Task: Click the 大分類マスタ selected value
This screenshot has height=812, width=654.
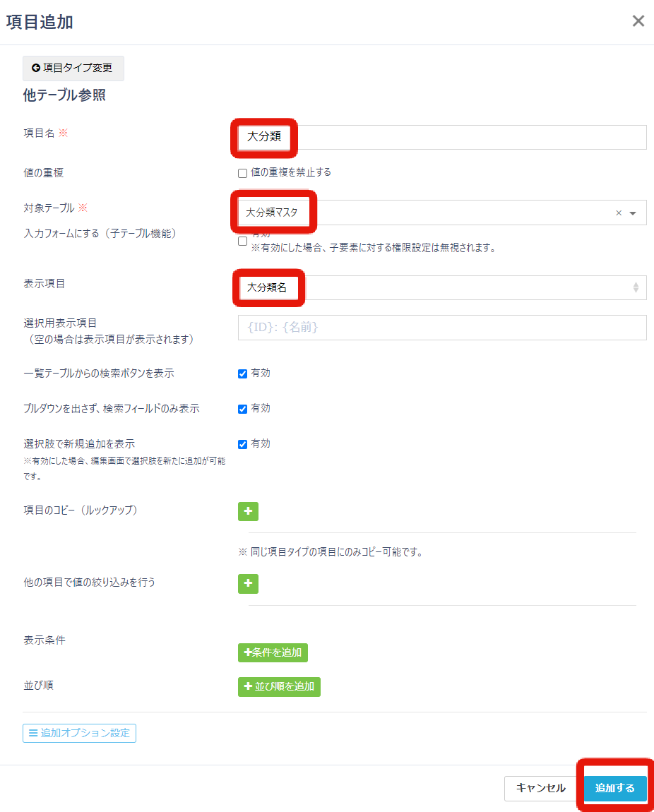Action: point(272,213)
